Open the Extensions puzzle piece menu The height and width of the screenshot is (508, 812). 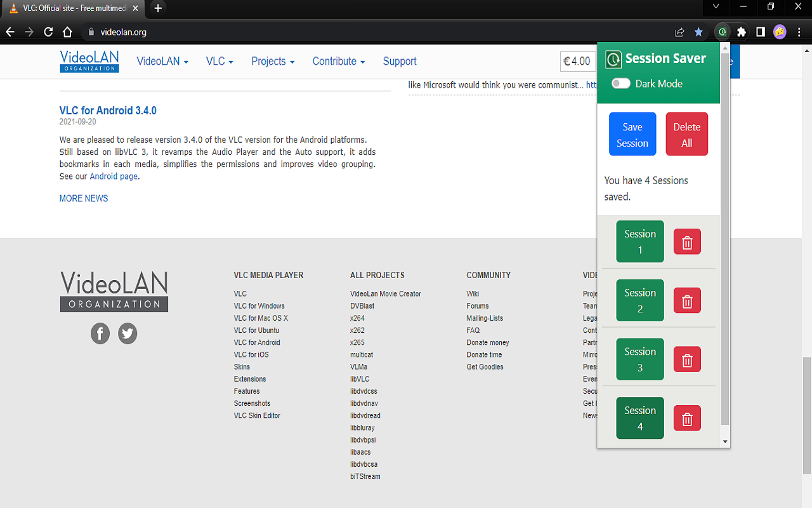(x=741, y=32)
